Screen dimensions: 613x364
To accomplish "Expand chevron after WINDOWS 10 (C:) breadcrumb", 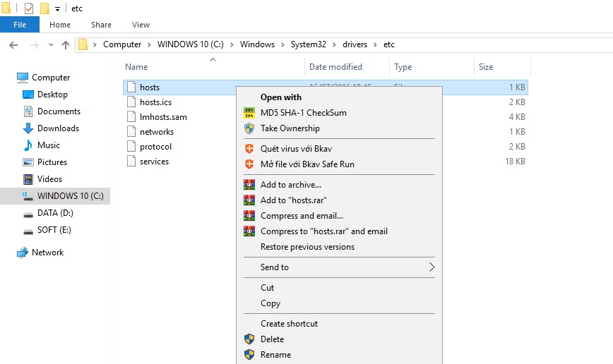I will [232, 45].
